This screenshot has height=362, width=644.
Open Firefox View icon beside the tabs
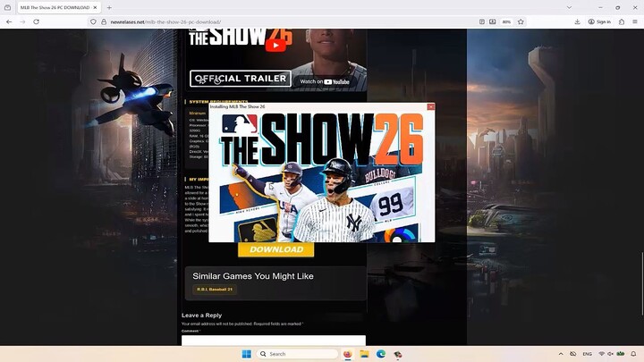[x=7, y=7]
